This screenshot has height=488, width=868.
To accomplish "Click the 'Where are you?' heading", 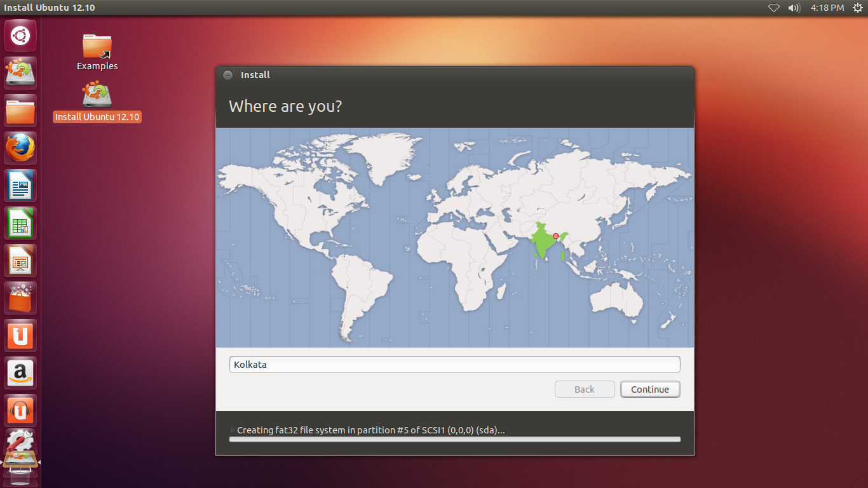I will click(x=285, y=106).
